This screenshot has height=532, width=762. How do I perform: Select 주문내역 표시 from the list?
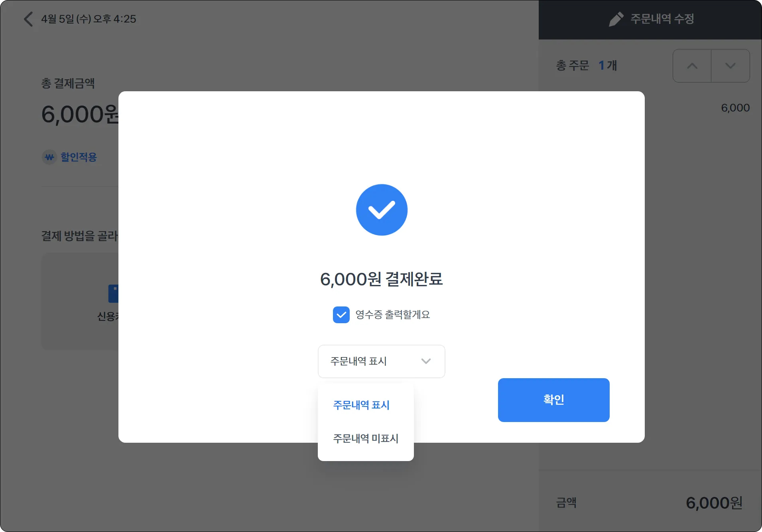[361, 405]
